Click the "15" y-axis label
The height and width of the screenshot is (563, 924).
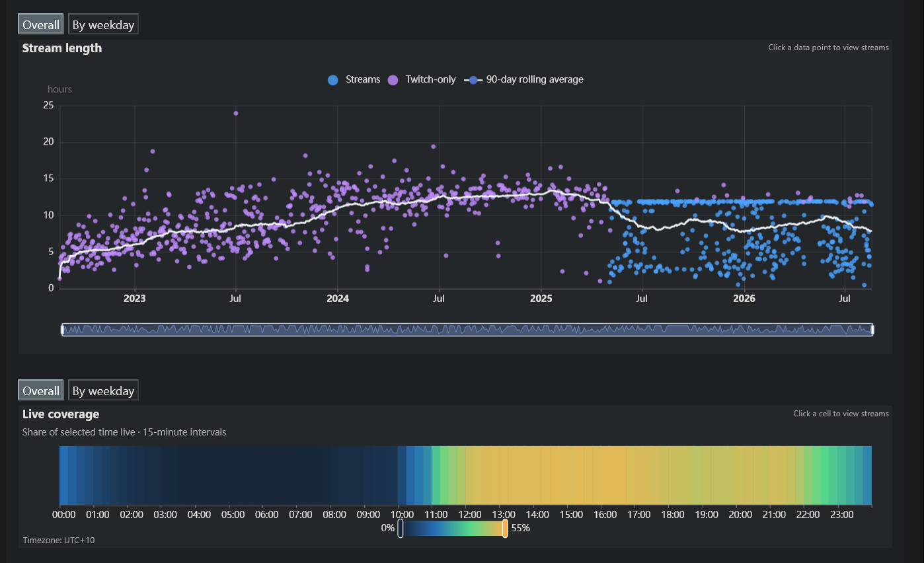coord(48,178)
